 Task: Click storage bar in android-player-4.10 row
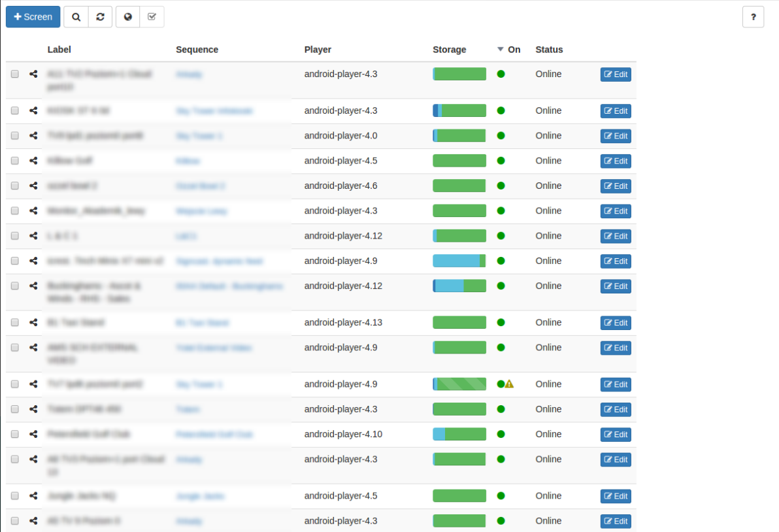(459, 434)
